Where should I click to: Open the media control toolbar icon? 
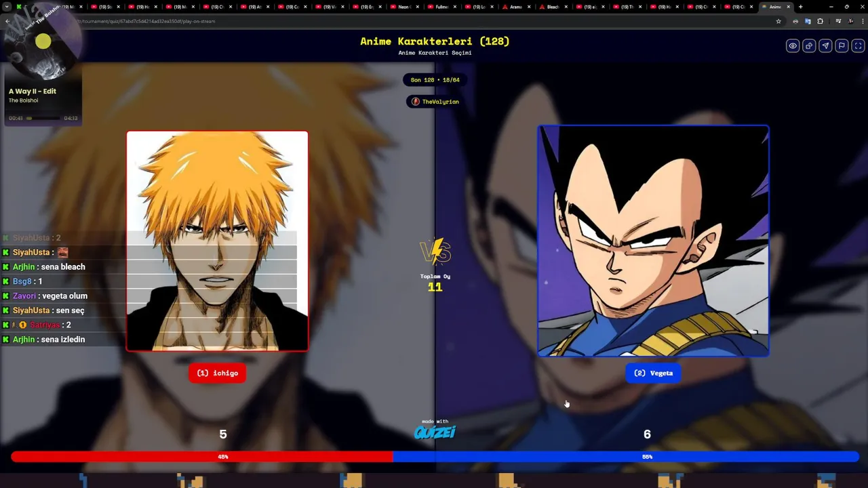click(838, 21)
